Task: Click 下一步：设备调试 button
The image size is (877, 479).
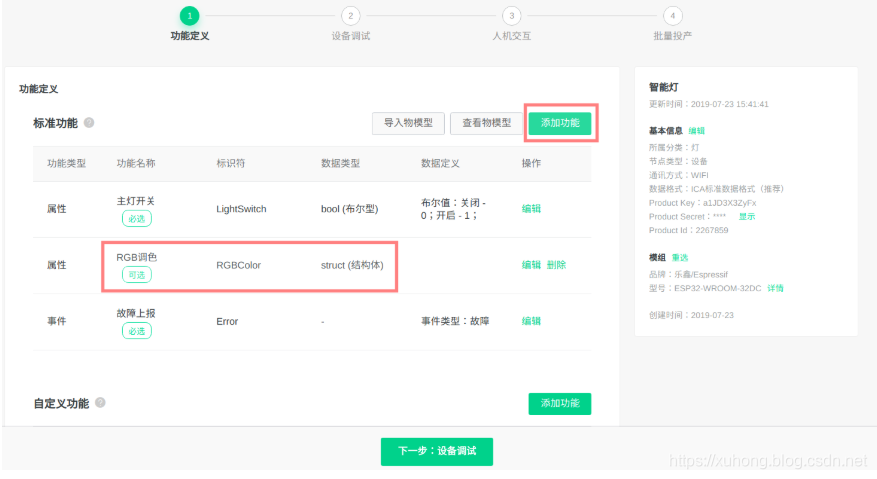Action: [x=437, y=452]
